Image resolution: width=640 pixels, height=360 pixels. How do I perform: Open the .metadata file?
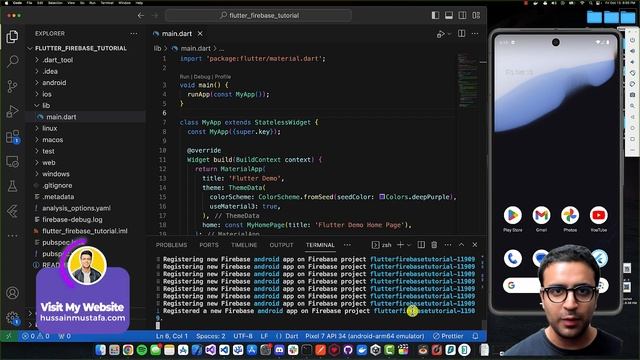click(58, 197)
